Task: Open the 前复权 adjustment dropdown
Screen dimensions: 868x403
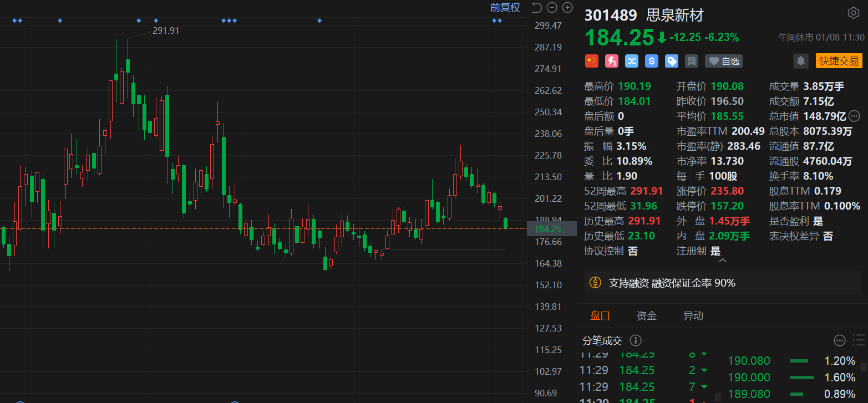Action: (505, 7)
